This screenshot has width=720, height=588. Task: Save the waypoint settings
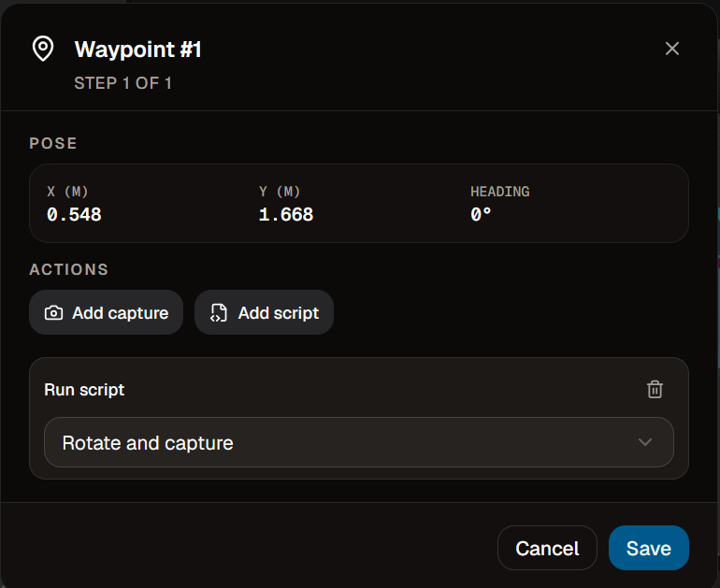click(648, 548)
